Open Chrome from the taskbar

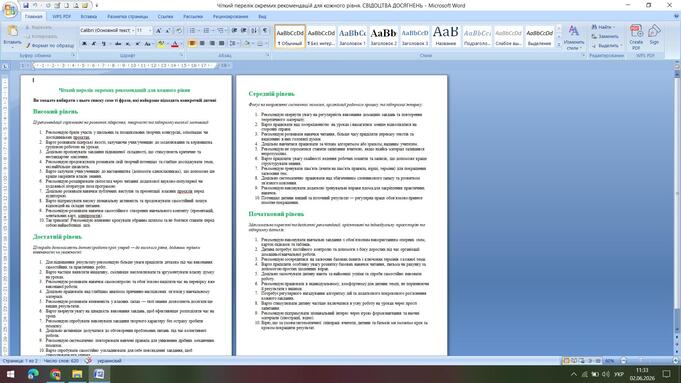tap(56, 374)
